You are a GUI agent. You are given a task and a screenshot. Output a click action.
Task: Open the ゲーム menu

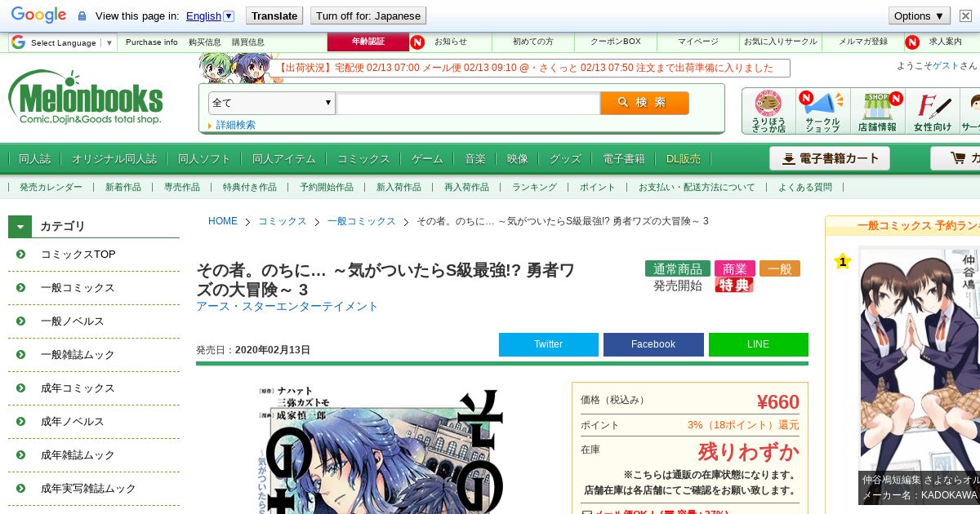(427, 159)
